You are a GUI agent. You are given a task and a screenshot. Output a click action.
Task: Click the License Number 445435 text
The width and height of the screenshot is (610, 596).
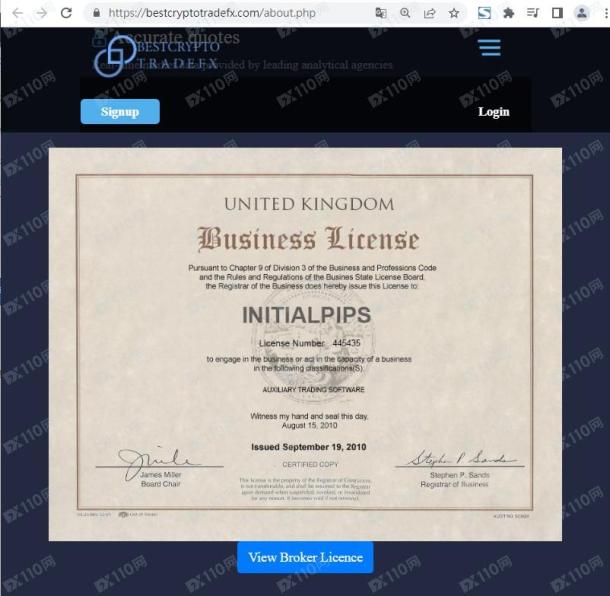[x=310, y=343]
